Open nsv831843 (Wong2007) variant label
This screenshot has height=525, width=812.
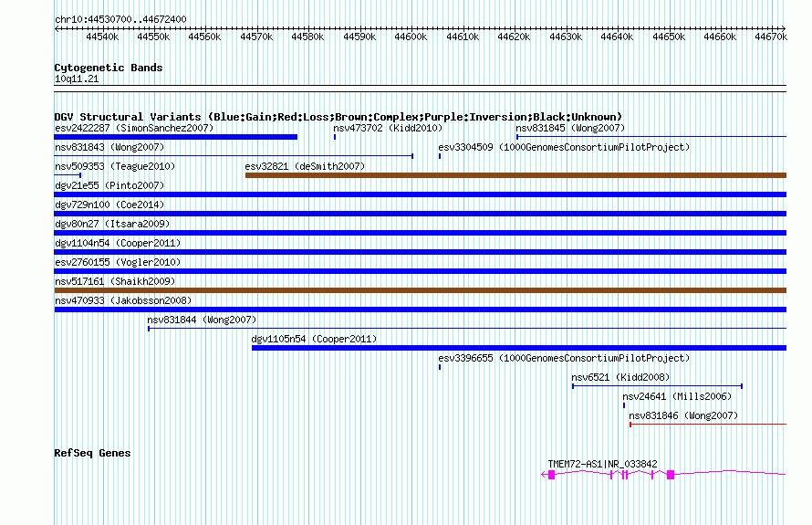pos(109,147)
